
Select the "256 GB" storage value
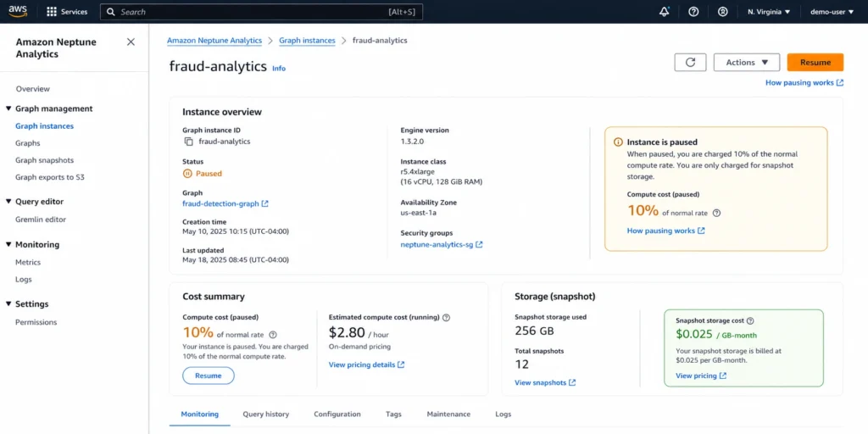point(534,331)
